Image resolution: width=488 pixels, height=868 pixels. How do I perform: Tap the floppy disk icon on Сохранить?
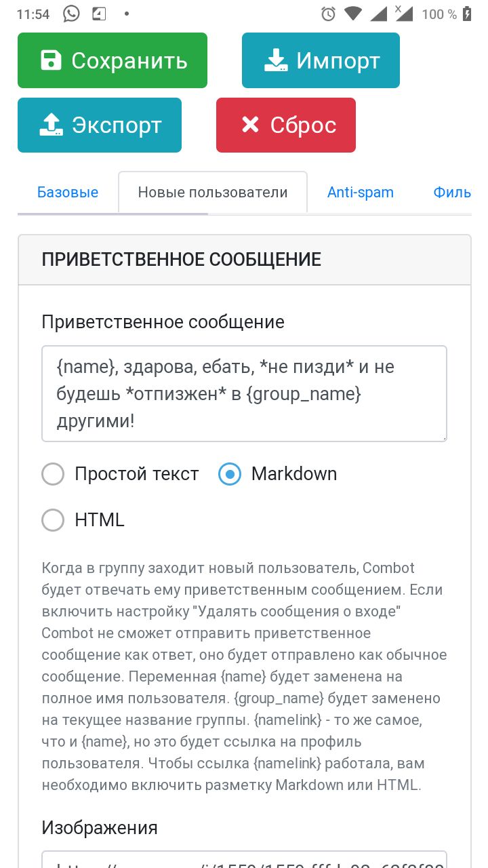[x=51, y=60]
